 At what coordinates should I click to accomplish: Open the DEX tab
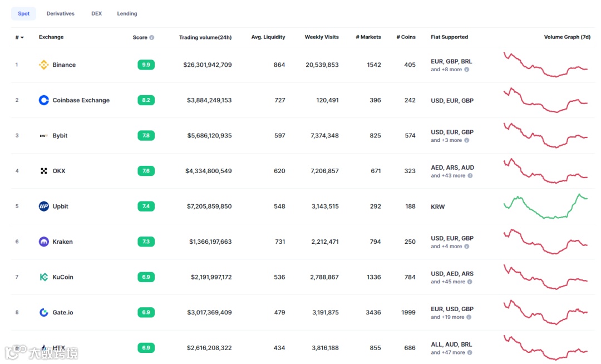pos(97,13)
